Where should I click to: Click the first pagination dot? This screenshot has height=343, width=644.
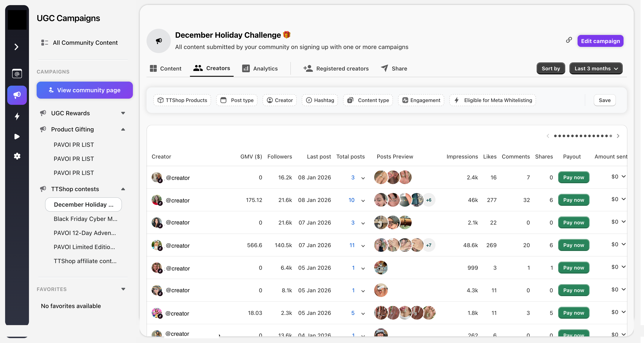tap(555, 136)
